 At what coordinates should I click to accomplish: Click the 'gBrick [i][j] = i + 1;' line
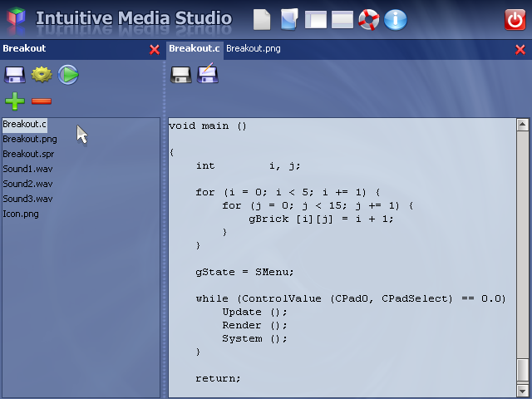(321, 219)
